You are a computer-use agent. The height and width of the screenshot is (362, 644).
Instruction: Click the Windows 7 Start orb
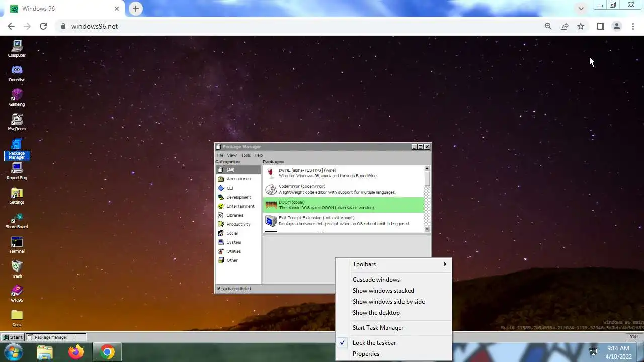[x=14, y=352]
